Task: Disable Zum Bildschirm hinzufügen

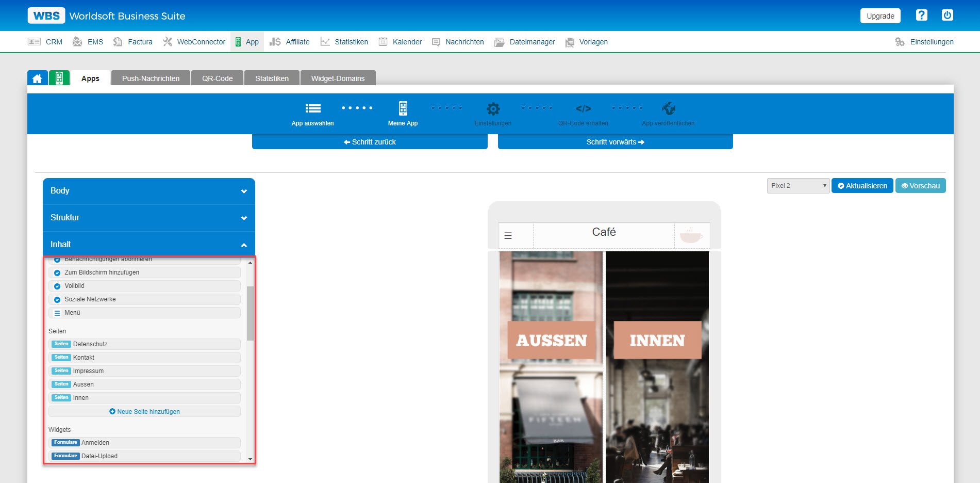Action: (57, 272)
